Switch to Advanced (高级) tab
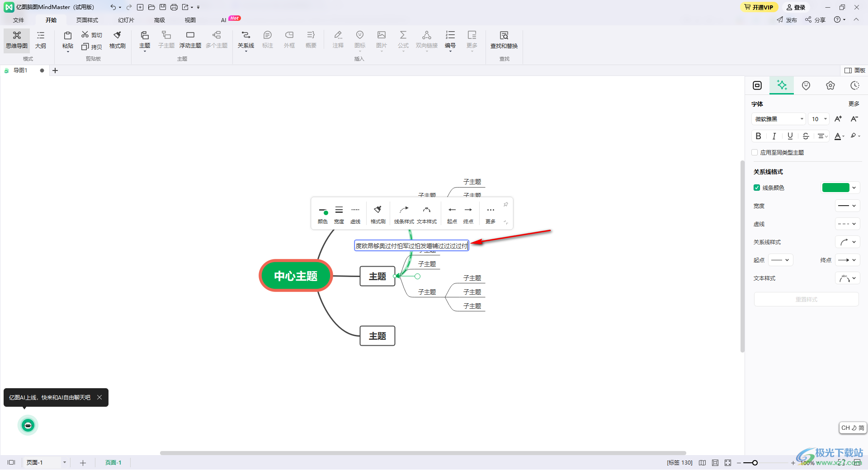This screenshot has width=868, height=470. tap(160, 20)
